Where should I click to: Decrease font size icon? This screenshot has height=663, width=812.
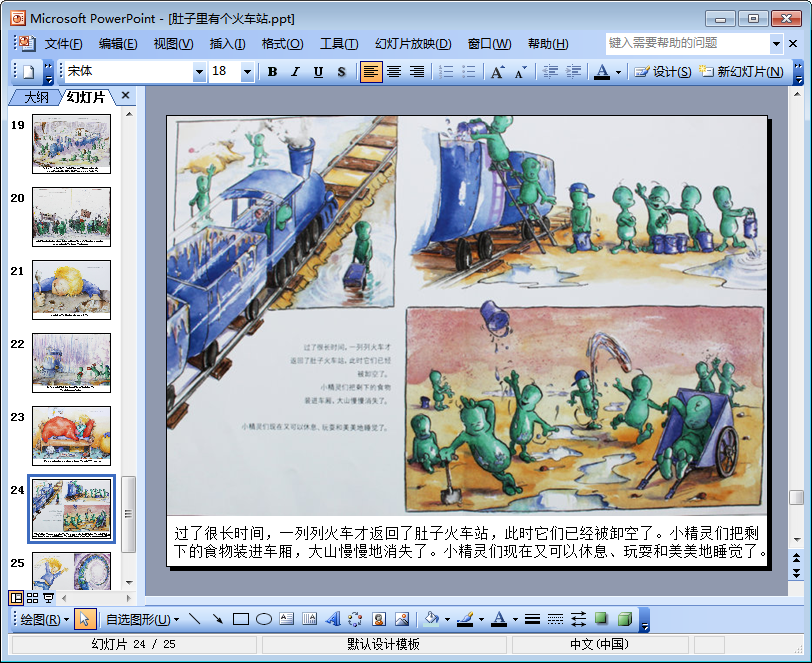point(520,71)
